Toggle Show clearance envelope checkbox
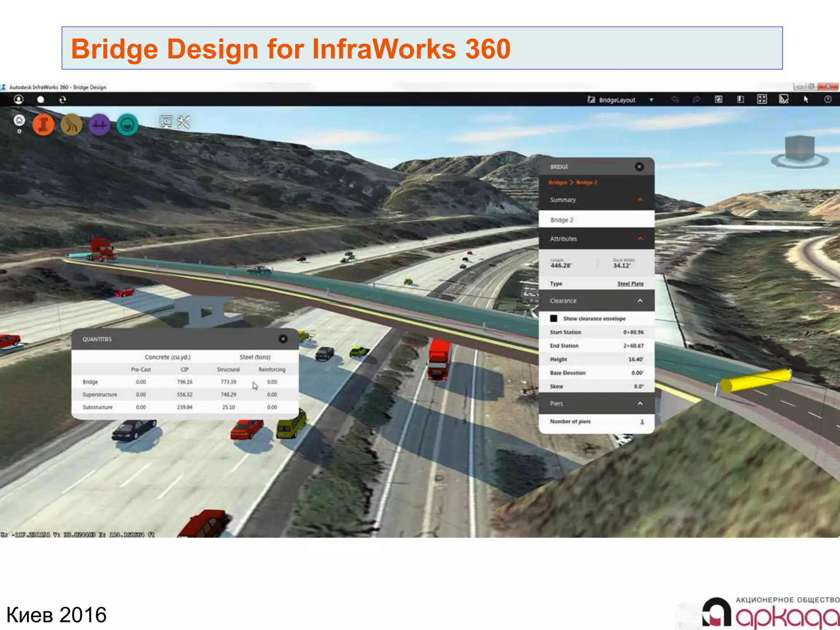Screen dimensions: 840x630 point(554,318)
